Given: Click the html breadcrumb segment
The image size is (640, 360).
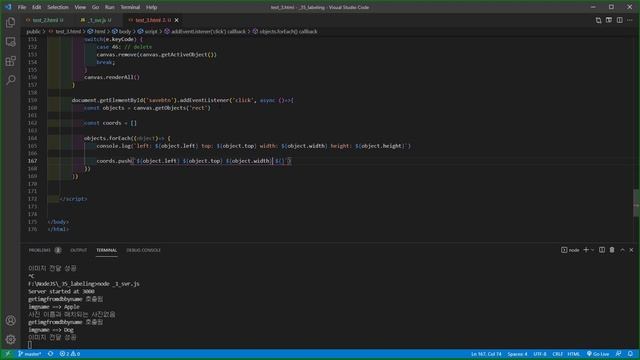Looking at the screenshot, I should [x=100, y=31].
